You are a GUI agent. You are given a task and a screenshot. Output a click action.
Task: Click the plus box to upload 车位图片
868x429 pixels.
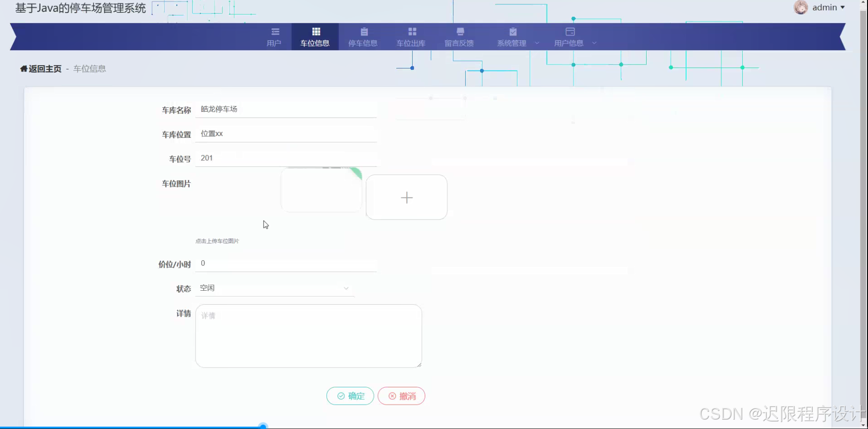(x=406, y=197)
